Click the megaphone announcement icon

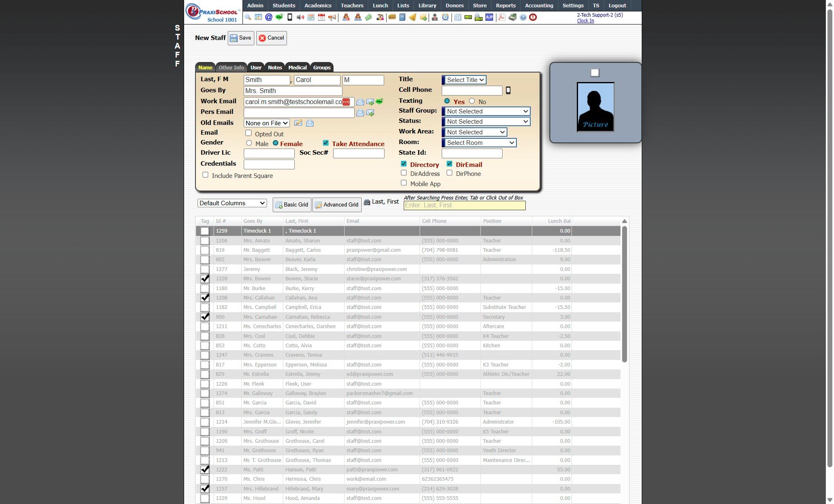pos(332,17)
